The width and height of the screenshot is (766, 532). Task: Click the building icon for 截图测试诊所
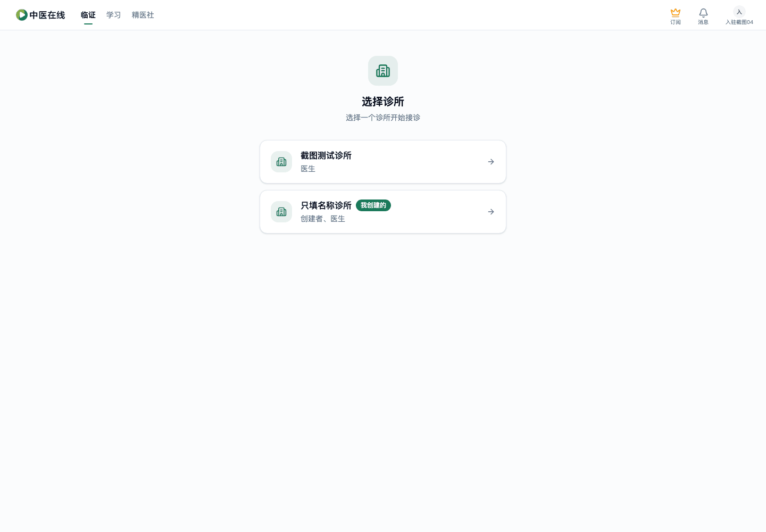pos(281,162)
